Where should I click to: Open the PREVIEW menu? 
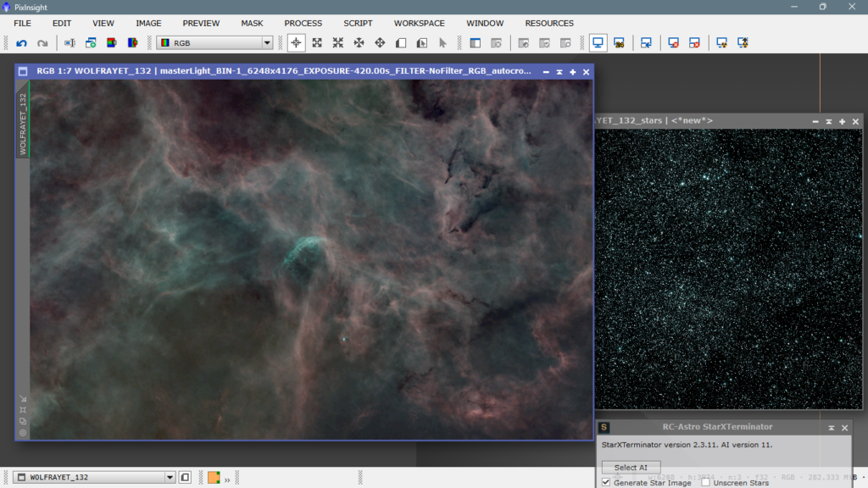[201, 23]
